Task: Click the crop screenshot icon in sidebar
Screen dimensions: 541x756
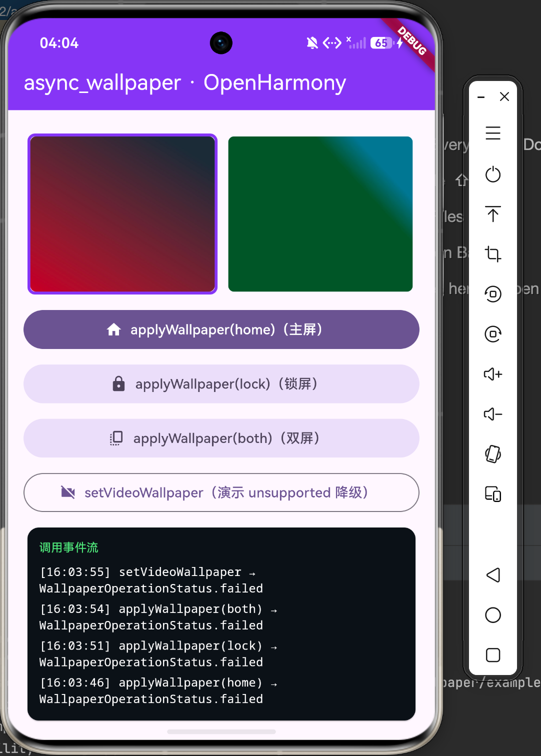Action: [x=493, y=254]
